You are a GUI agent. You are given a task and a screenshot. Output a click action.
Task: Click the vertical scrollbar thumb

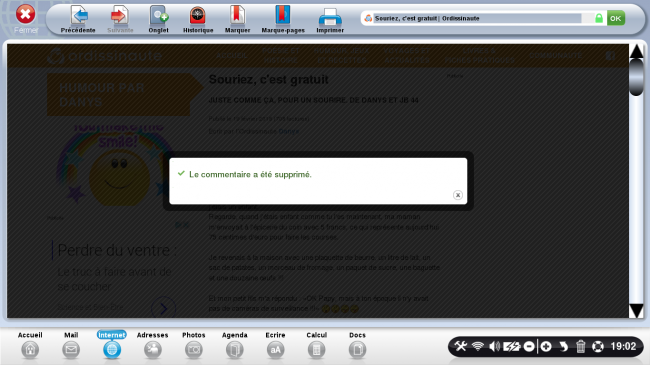coord(636,77)
